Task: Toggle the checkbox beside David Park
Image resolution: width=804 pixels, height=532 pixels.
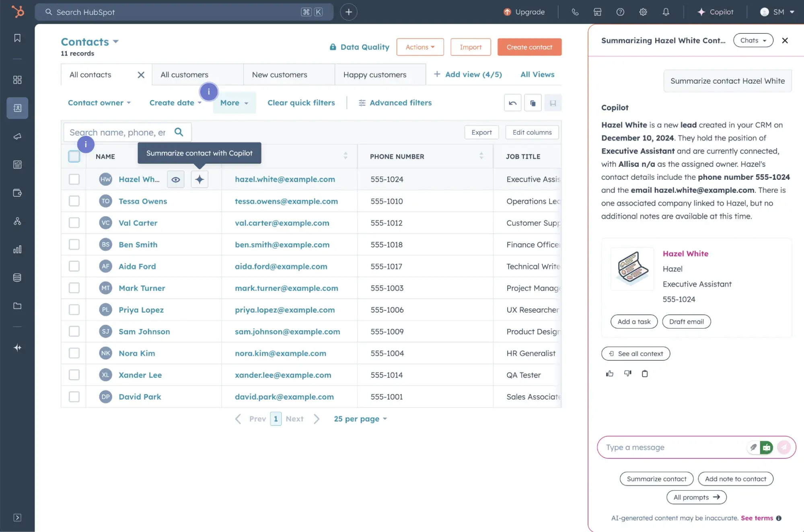Action: point(74,396)
